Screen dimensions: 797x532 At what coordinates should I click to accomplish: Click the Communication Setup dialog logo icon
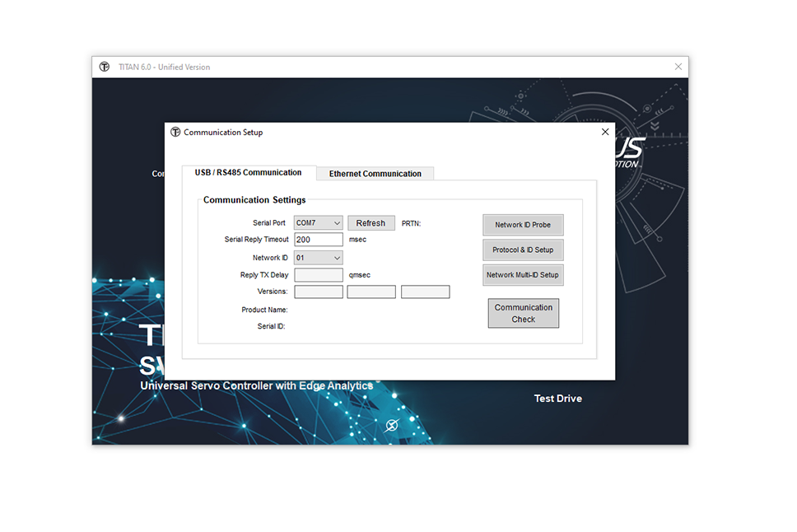tap(175, 132)
